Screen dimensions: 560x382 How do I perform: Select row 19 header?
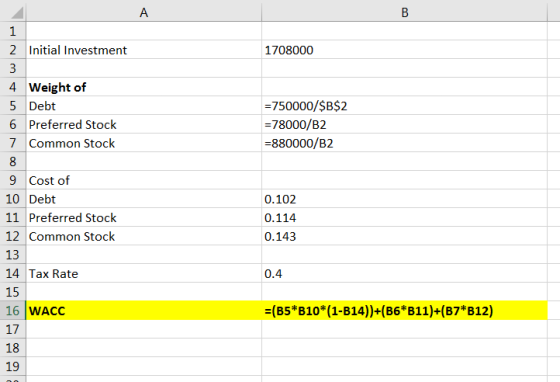tap(13, 367)
